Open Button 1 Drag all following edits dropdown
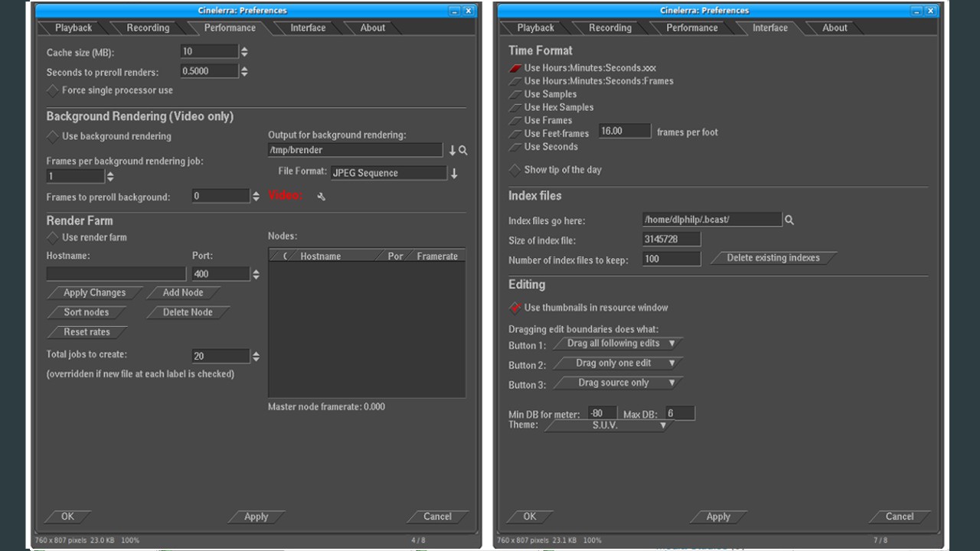This screenshot has height=551, width=980. click(619, 344)
